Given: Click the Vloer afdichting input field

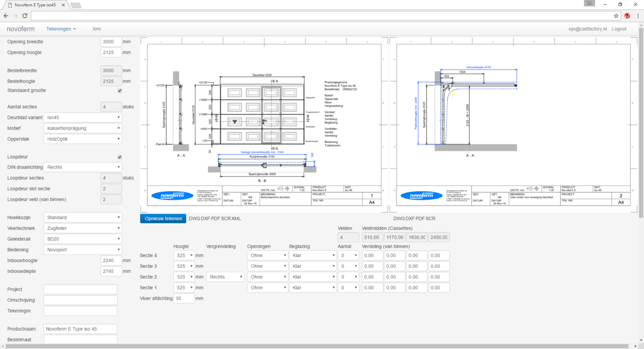Looking at the screenshot, I should click(184, 299).
